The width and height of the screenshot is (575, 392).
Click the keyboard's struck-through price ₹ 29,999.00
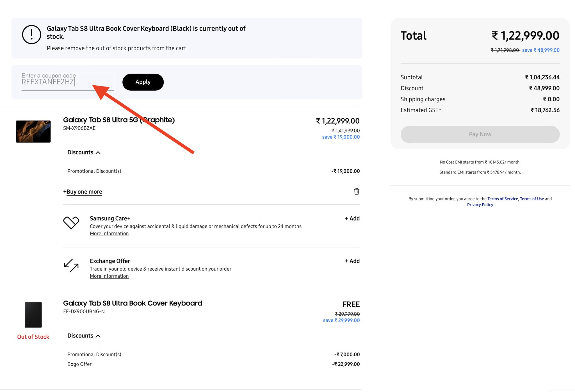(347, 314)
